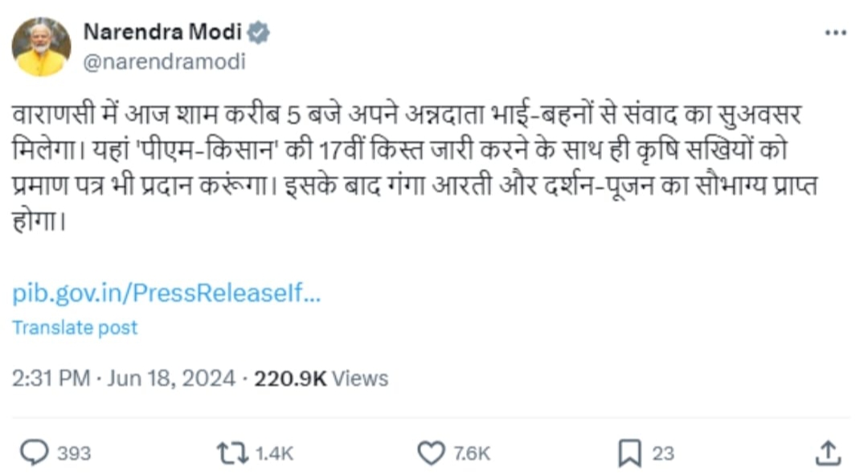Viewport: 868px width, 474px height.
Task: Open the reply composer icon
Action: [35, 452]
